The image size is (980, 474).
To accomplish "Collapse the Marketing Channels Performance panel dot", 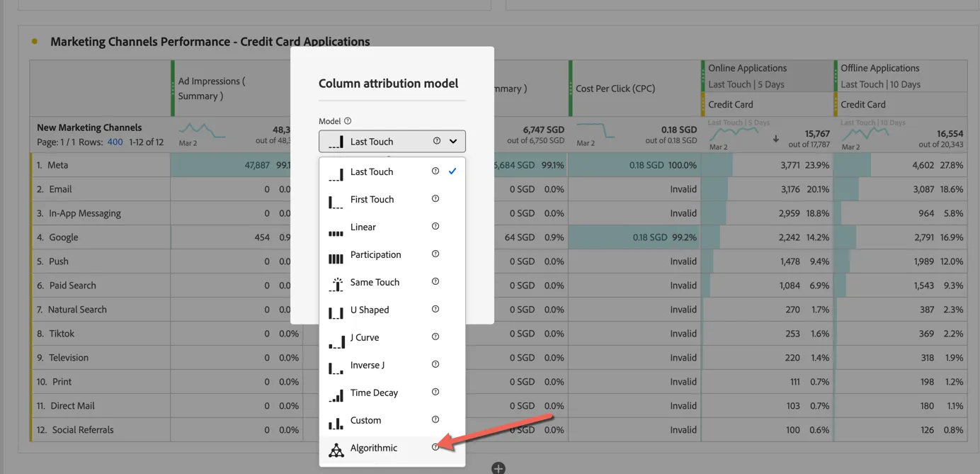I will (35, 42).
